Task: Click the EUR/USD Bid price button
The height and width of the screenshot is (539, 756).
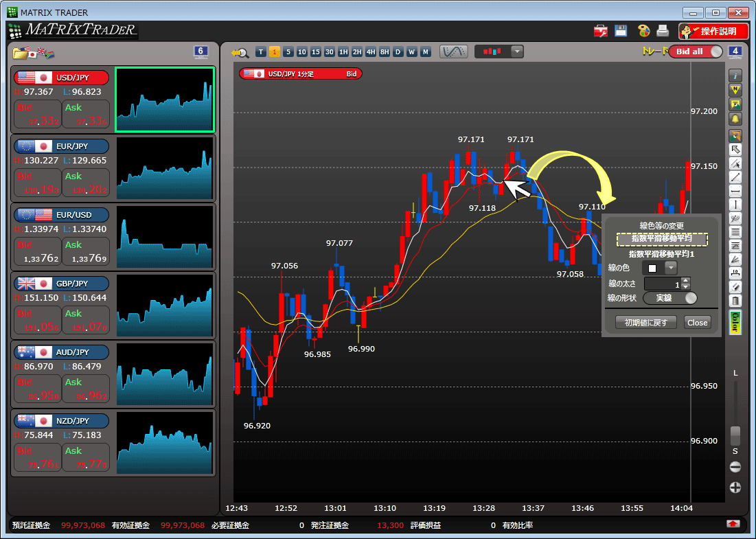Action: (38, 251)
